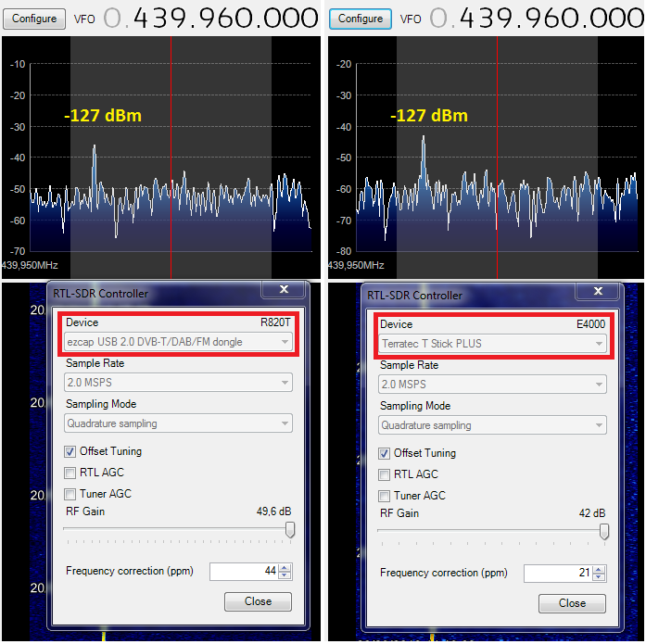The width and height of the screenshot is (646, 644).
Task: Click Configure button in right E4000 window
Action: [361, 19]
